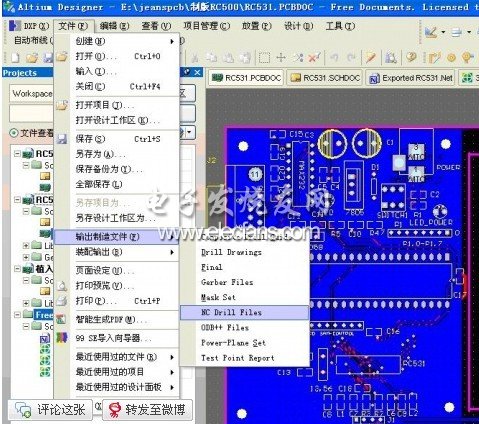Select the 文件查看 radio button

point(14,133)
